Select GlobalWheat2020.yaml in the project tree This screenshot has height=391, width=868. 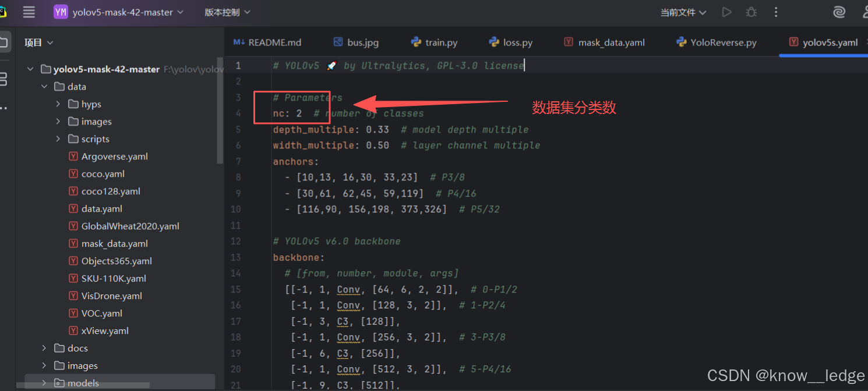(x=130, y=226)
